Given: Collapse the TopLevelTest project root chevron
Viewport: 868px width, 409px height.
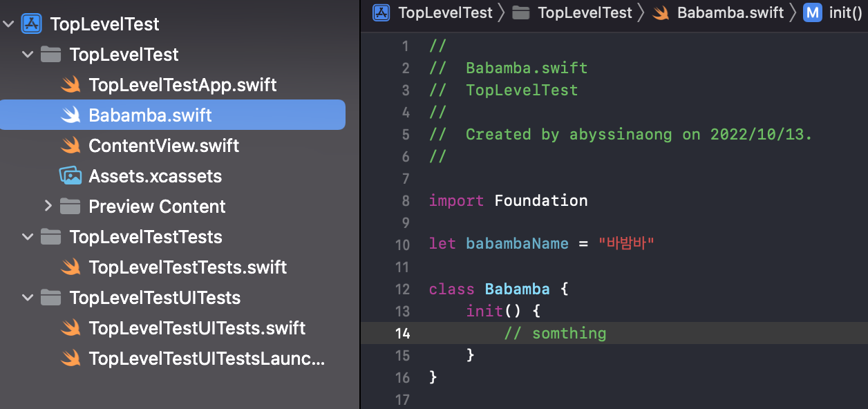Looking at the screenshot, I should point(9,24).
